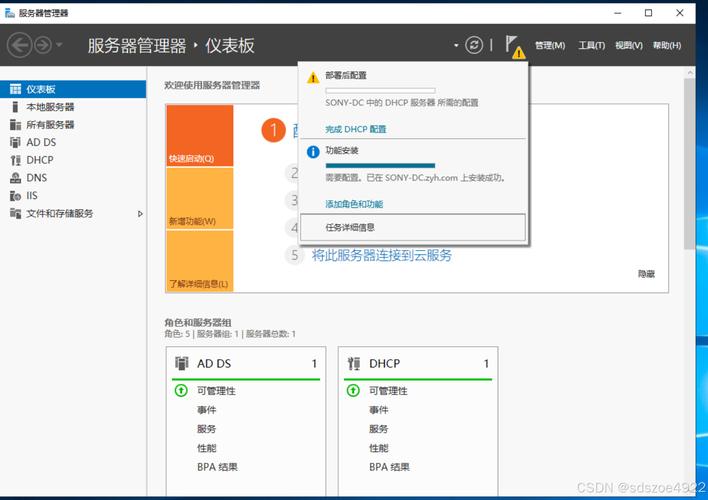Open 性能 in DHCP tile
Screen dimensions: 708x500
378,448
